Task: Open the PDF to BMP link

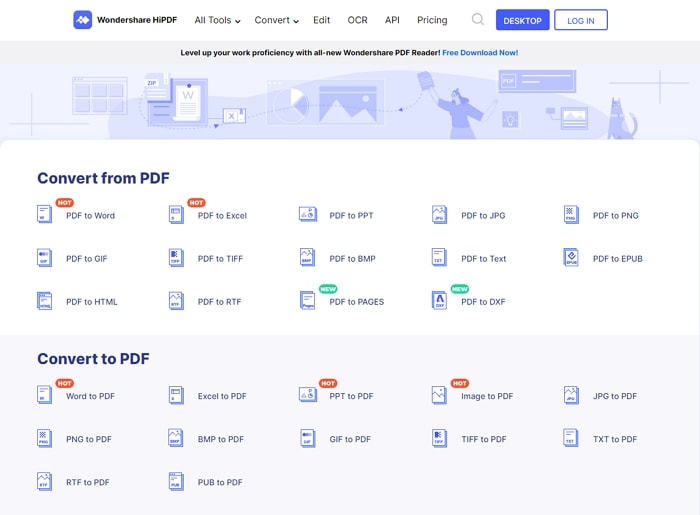Action: 352,259
